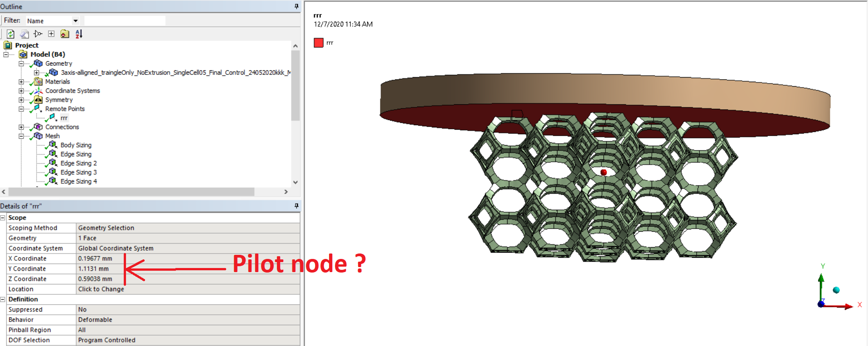The height and width of the screenshot is (346, 868).
Task: Select the Coordinate Systems triad icon
Action: 38,91
